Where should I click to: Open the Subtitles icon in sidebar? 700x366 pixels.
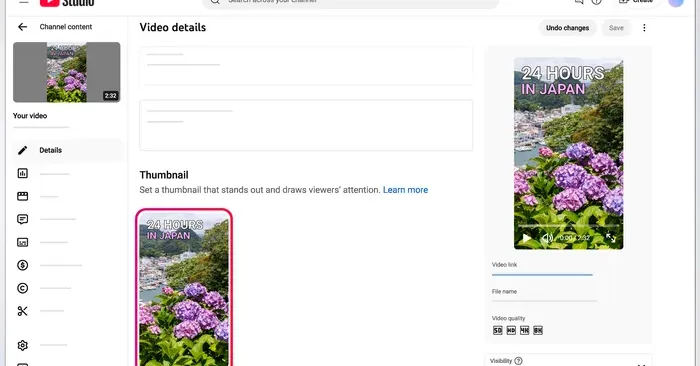tap(22, 242)
